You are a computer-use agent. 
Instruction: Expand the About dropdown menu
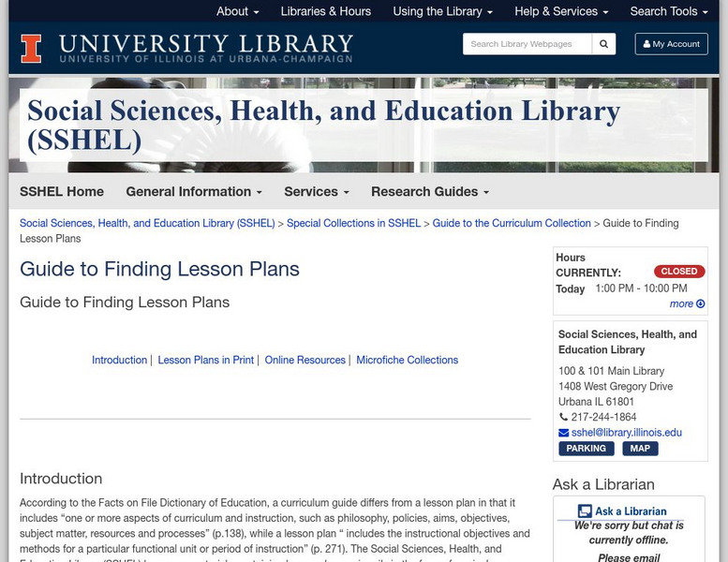pos(237,11)
